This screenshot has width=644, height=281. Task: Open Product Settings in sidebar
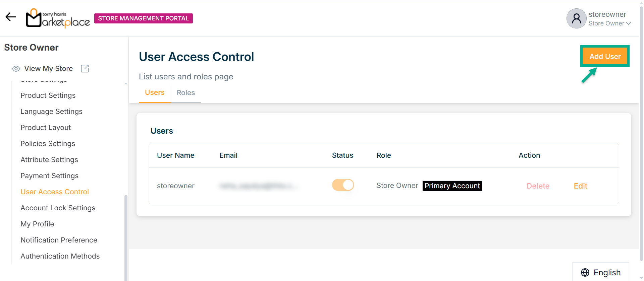[x=48, y=95]
